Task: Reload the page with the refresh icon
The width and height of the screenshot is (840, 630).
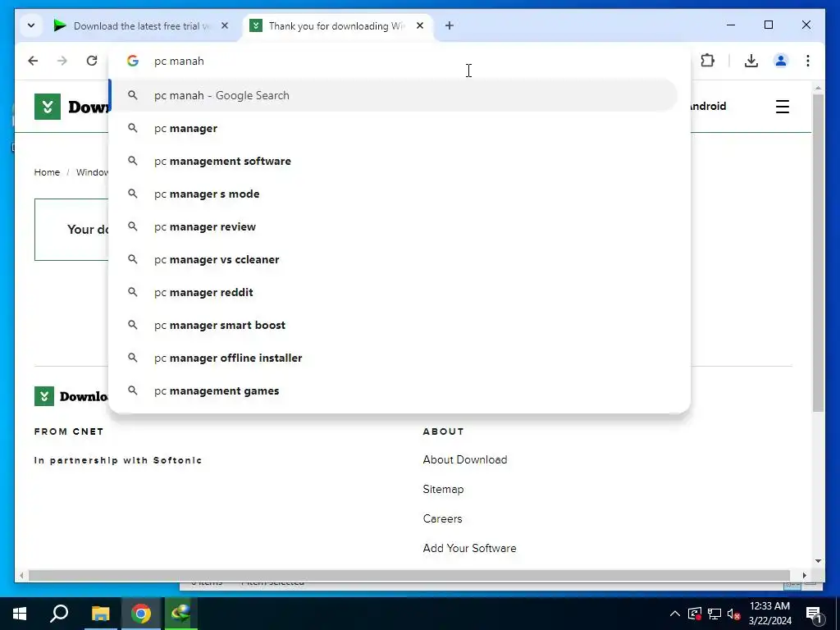Action: tap(92, 61)
